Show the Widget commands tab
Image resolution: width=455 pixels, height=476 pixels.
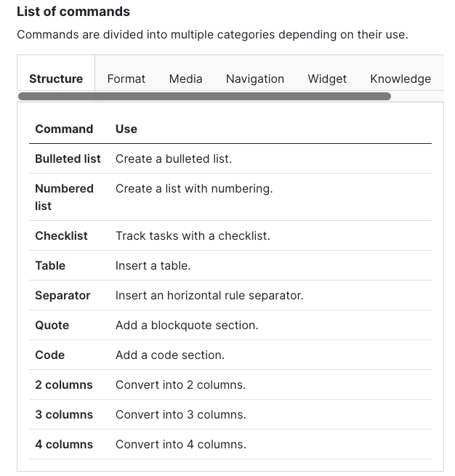(327, 78)
